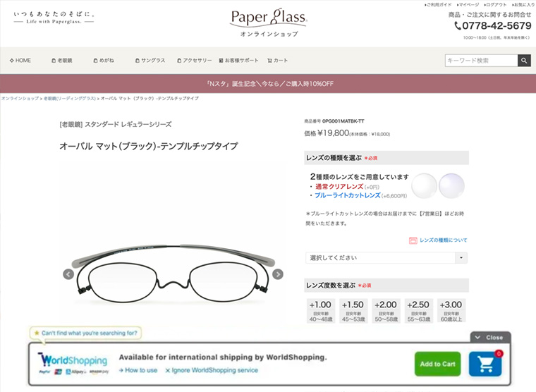The image size is (536, 392).
Task: Open the サングラス menu item
Action: click(150, 61)
